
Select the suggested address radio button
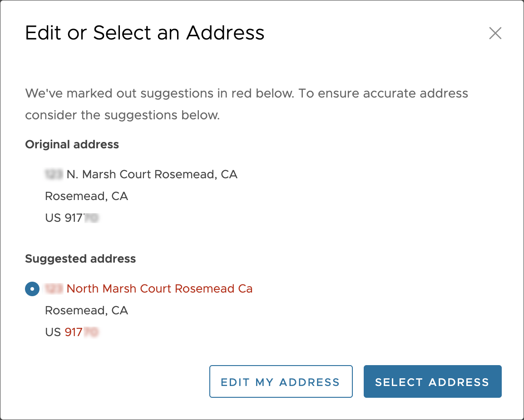32,289
